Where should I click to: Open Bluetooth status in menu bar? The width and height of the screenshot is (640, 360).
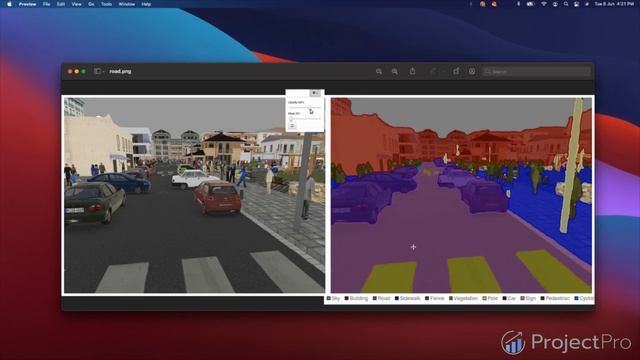click(x=518, y=4)
